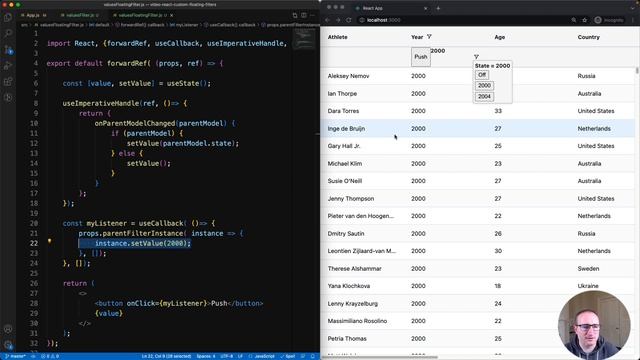This screenshot has width=640, height=360.
Task: Click the myListener breadcrumb segment
Action: [x=184, y=25]
